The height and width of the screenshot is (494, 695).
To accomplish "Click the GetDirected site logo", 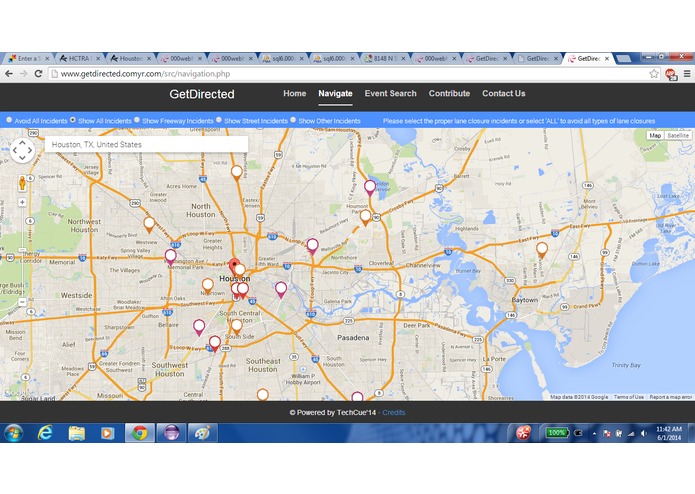I will 202,94.
